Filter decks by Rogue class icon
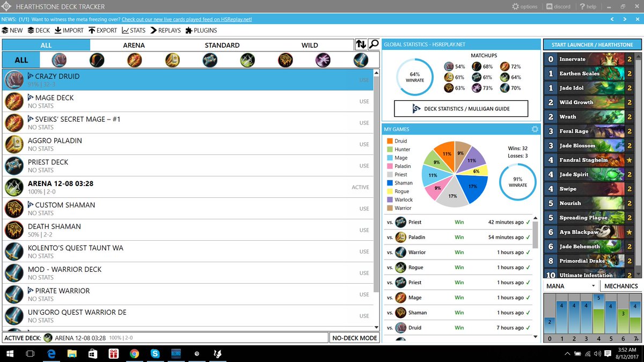This screenshot has height=362, width=644. [x=247, y=60]
